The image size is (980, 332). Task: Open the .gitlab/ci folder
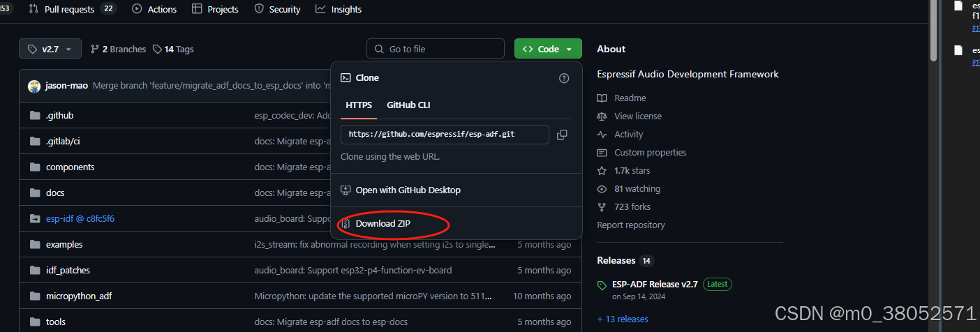click(x=63, y=142)
